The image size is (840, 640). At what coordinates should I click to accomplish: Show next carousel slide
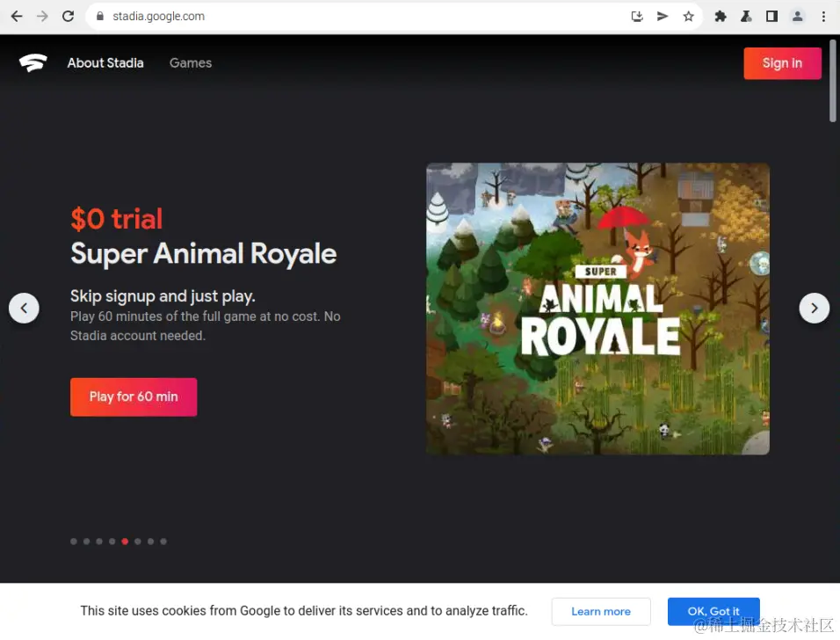(x=815, y=308)
